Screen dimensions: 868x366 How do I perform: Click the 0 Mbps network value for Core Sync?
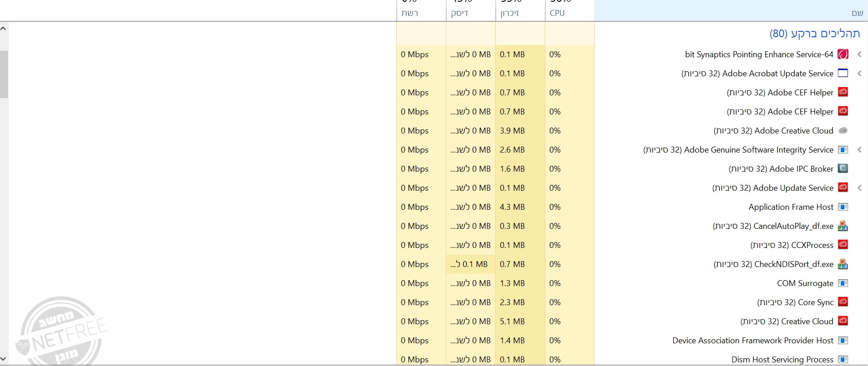point(414,302)
